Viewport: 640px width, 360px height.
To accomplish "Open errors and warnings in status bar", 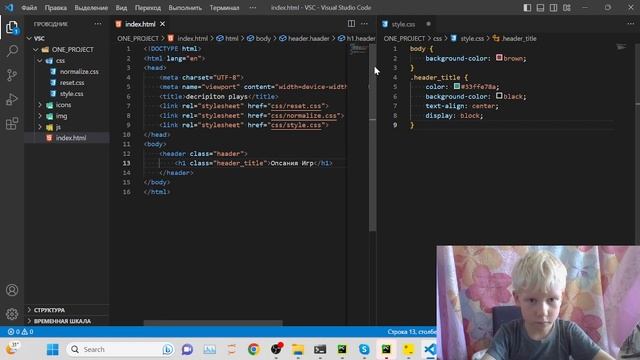I will pyautogui.click(x=21, y=332).
